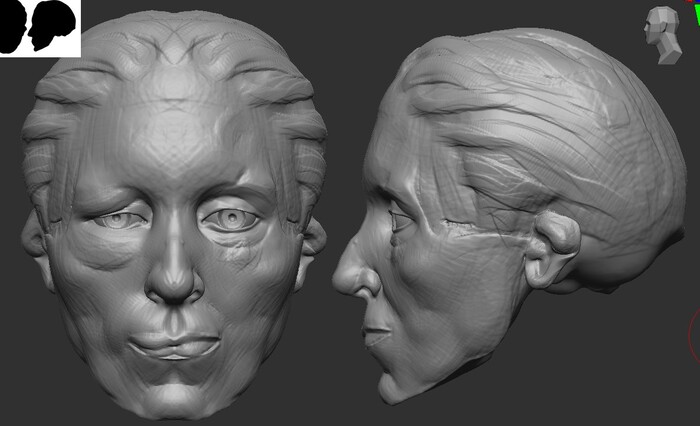Click the front-view sculpted head model

point(174,214)
